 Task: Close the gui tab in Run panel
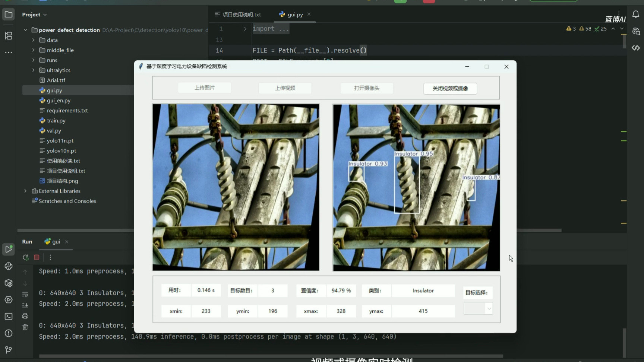point(67,242)
